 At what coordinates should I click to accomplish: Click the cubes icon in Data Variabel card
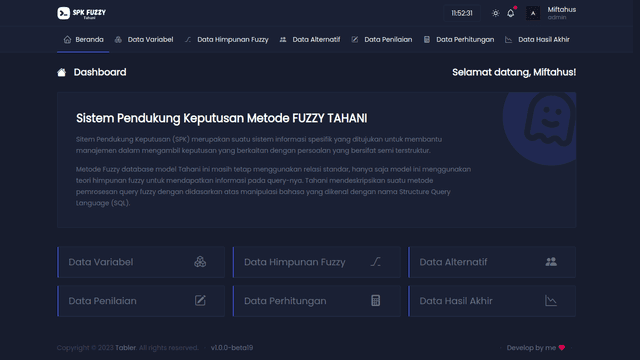[200, 262]
